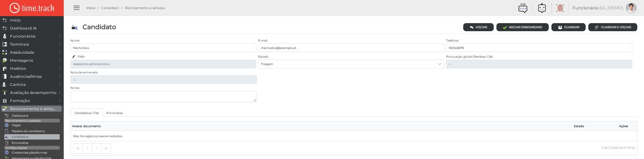Click the Ações table column header
The height and width of the screenshot is (159, 644).
tap(624, 126)
